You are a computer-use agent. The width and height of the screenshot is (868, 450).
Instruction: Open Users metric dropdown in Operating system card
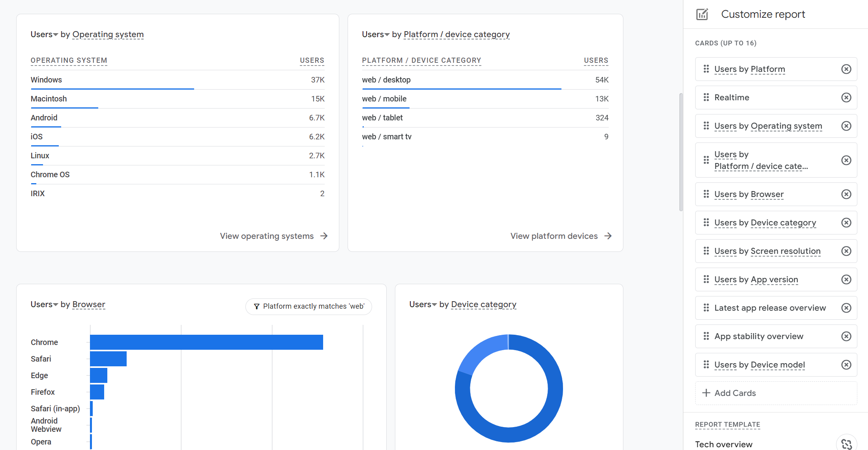click(x=44, y=34)
